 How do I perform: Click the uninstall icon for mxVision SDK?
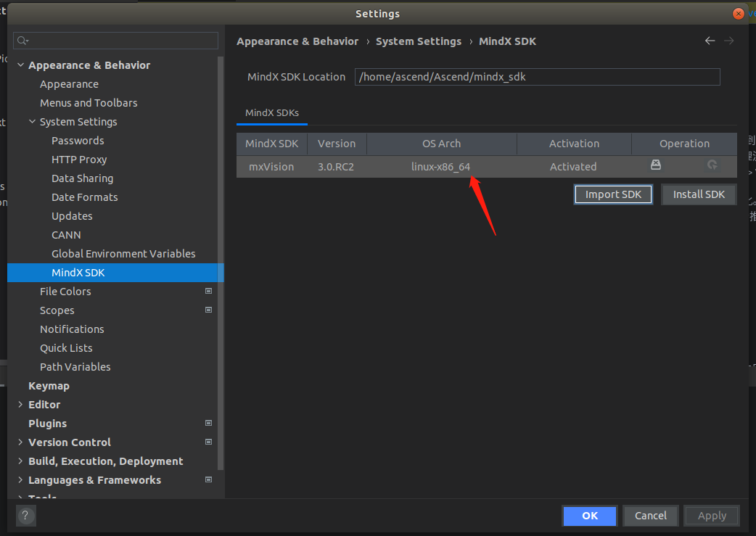pyautogui.click(x=656, y=165)
